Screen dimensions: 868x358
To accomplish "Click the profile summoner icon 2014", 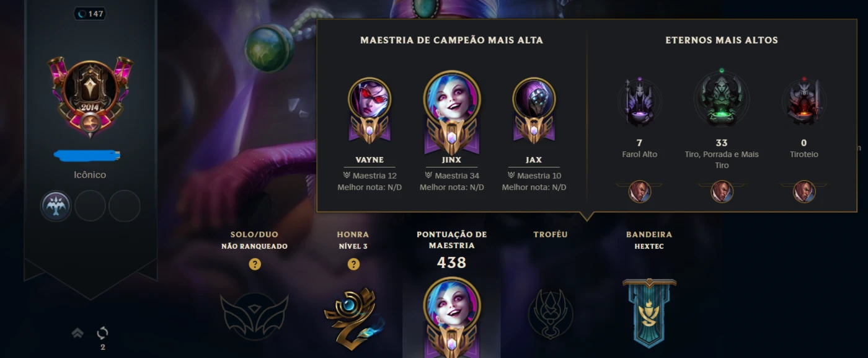I will click(x=91, y=97).
